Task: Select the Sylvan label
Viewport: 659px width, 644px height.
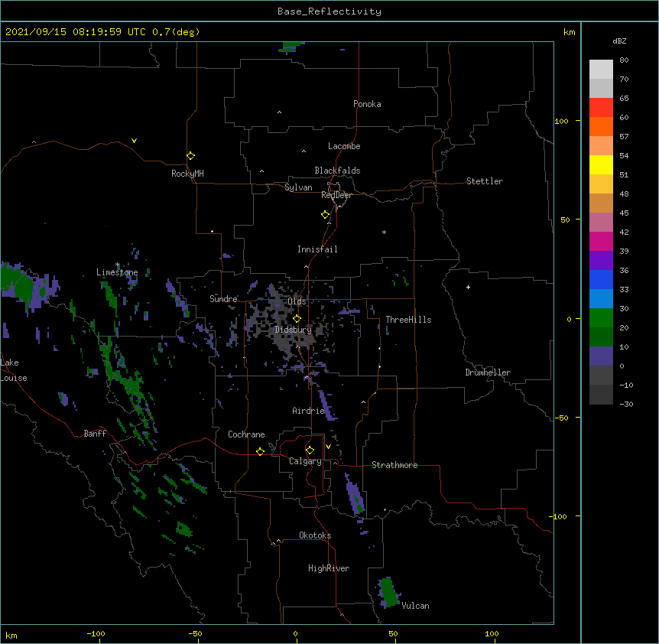Action: coord(298,187)
